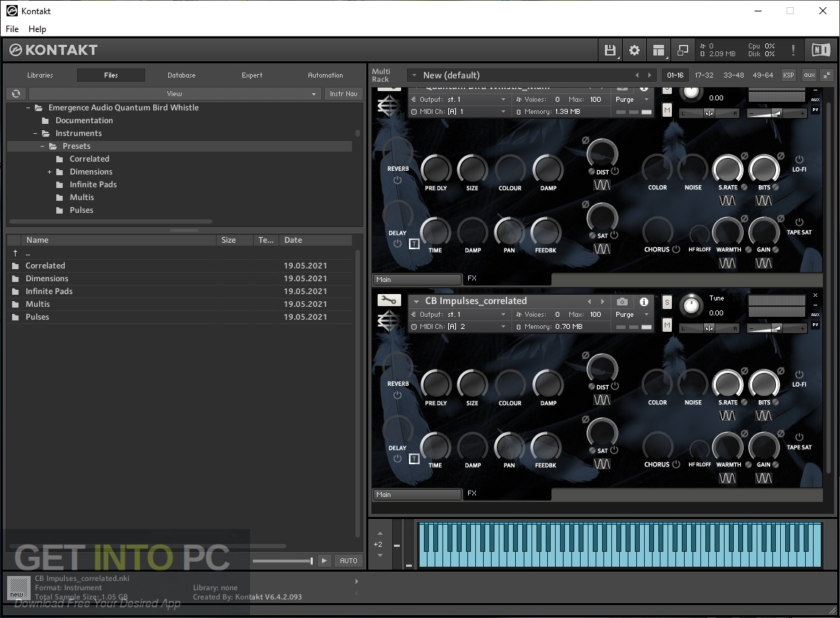Switch to Expert tab
The image size is (840, 618).
click(x=252, y=75)
